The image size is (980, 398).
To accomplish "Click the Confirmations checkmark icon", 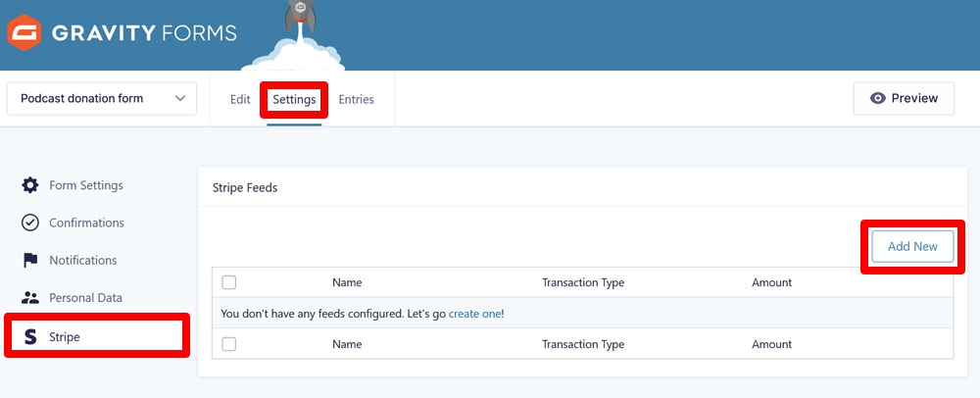I will coord(30,224).
